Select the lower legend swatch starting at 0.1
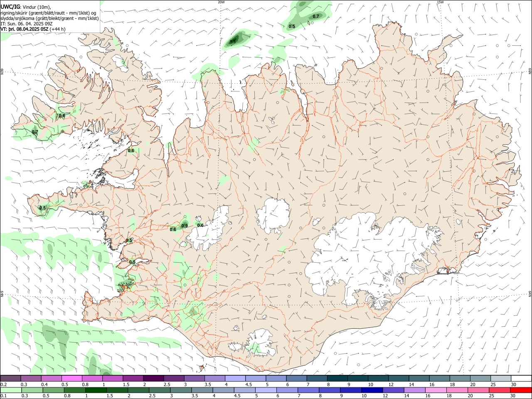The image size is (532, 399). point(11,390)
